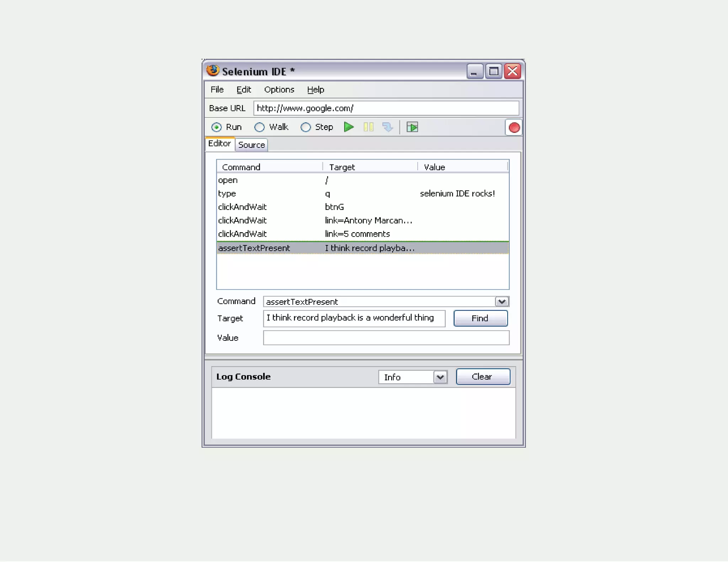Click the Firefox icon in title bar
This screenshot has width=728, height=562.
coord(213,71)
